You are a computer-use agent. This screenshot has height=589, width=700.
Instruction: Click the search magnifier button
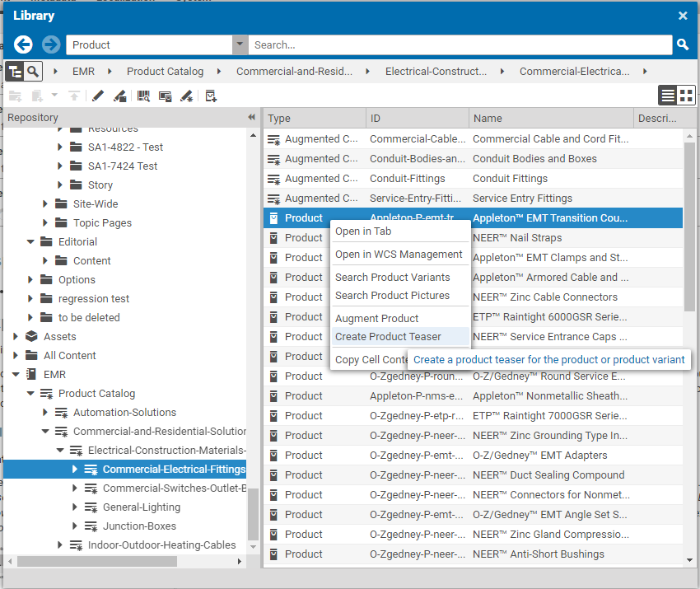[x=682, y=44]
